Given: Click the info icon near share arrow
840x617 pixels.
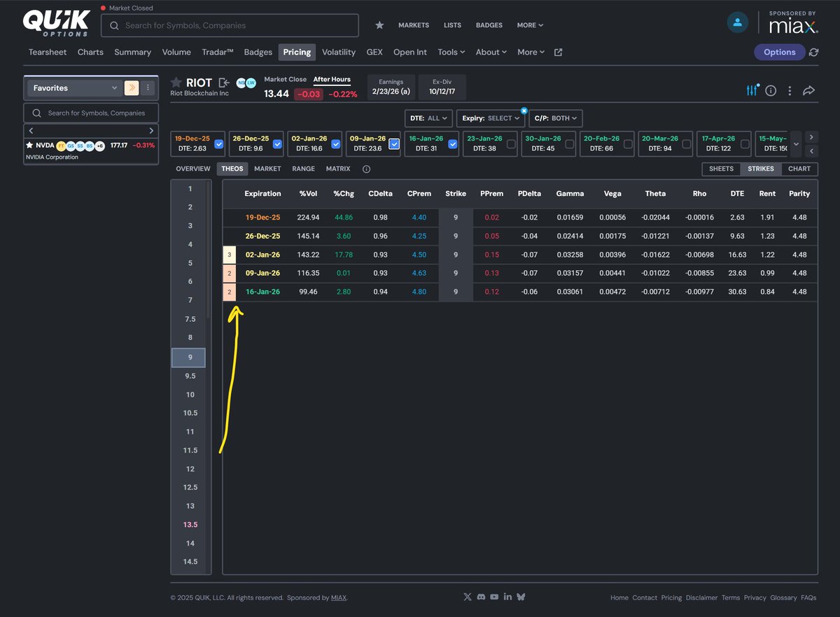Looking at the screenshot, I should coord(771,91).
